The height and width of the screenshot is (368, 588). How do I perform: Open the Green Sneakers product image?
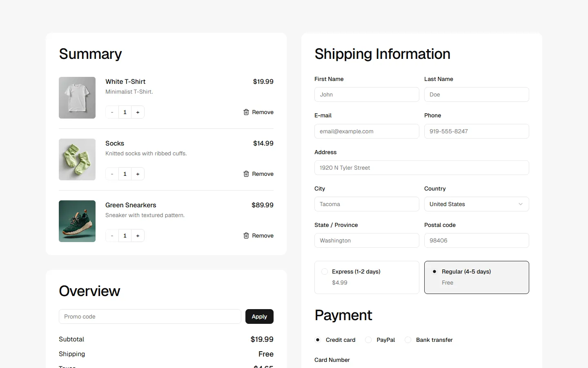pyautogui.click(x=77, y=221)
